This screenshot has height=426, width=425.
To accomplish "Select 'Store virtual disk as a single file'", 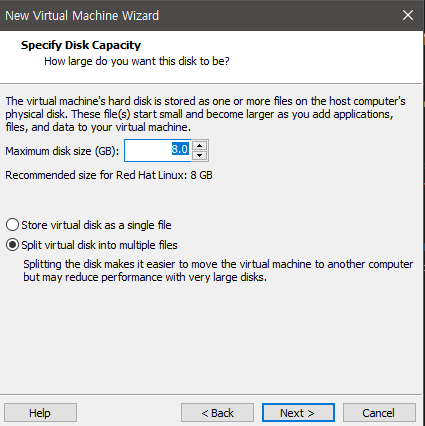I will [89, 225].
